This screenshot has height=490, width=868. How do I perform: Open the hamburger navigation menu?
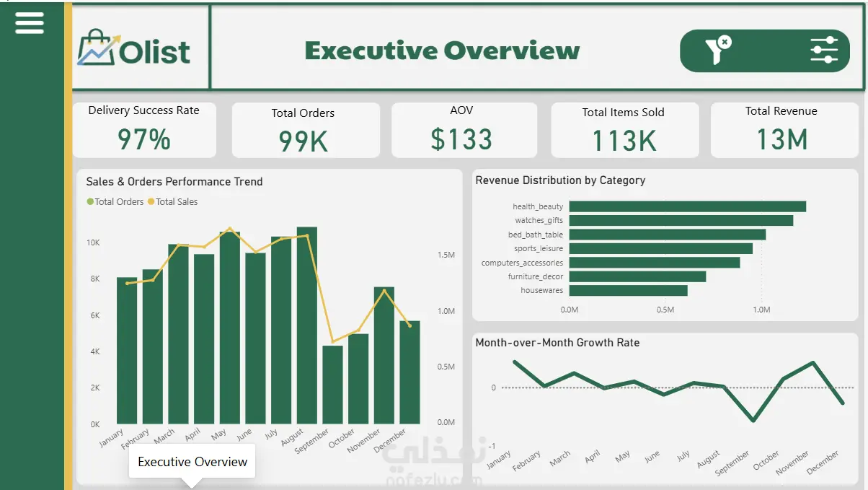(30, 22)
